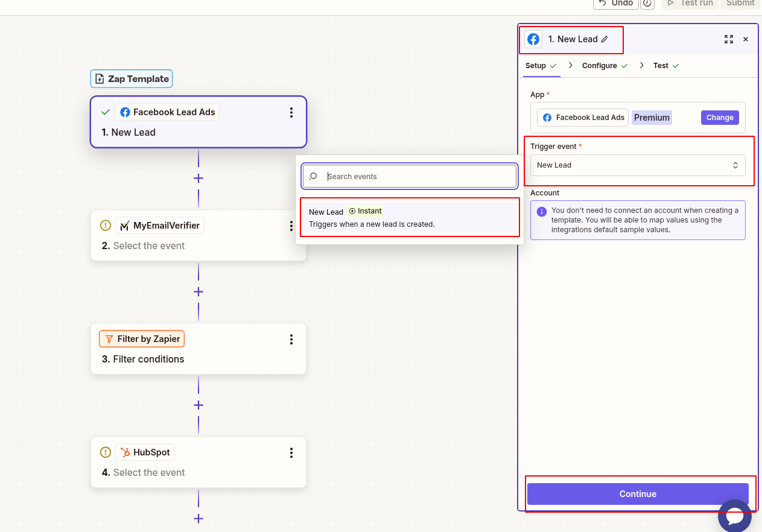Click the Zap Template badge icon

(100, 78)
